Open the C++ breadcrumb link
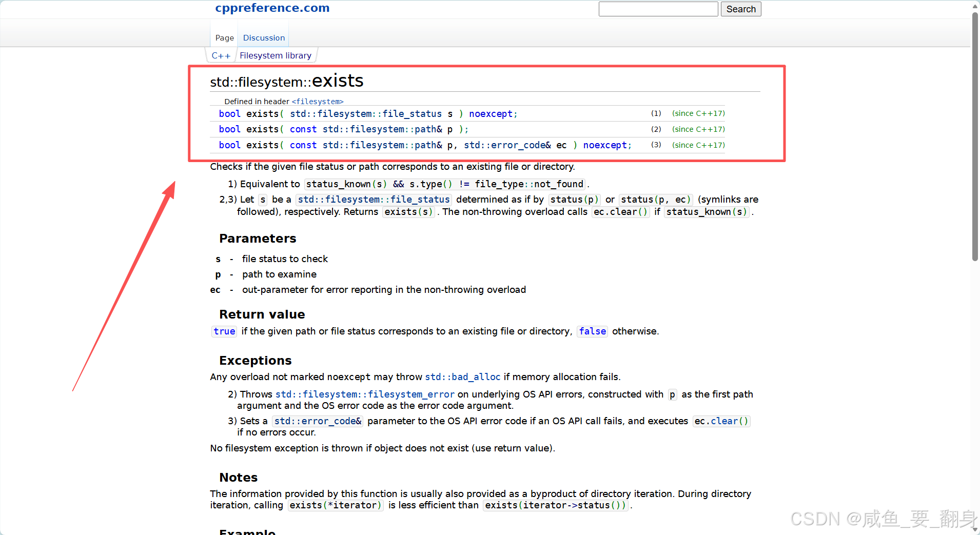The image size is (980, 535). [x=221, y=55]
